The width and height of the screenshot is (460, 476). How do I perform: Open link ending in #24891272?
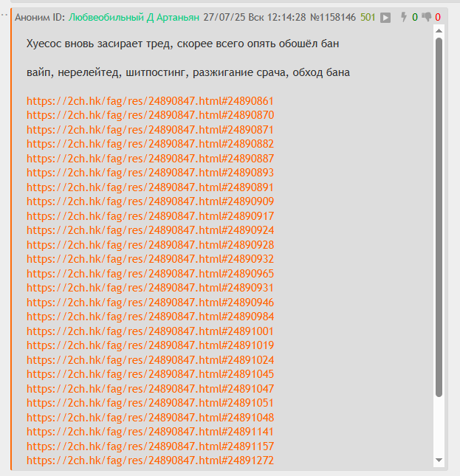pos(151,461)
